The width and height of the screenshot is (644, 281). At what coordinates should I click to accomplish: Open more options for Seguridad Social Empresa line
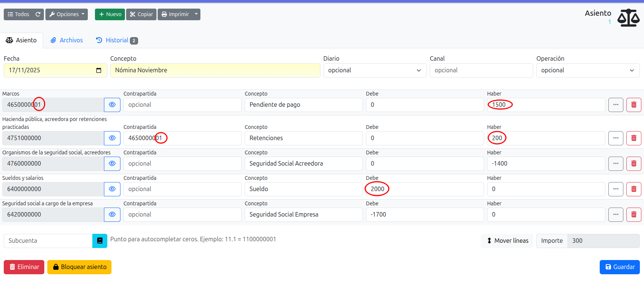tap(615, 215)
